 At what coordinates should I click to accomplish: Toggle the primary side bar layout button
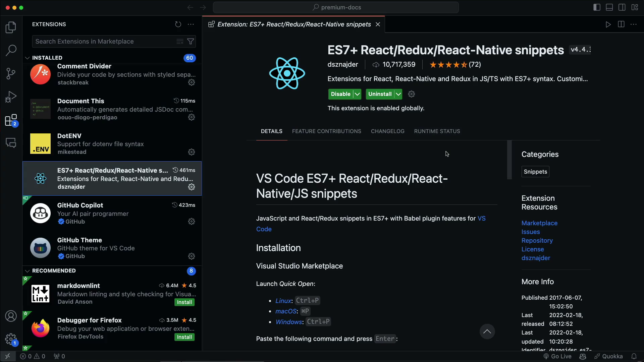coord(597,7)
